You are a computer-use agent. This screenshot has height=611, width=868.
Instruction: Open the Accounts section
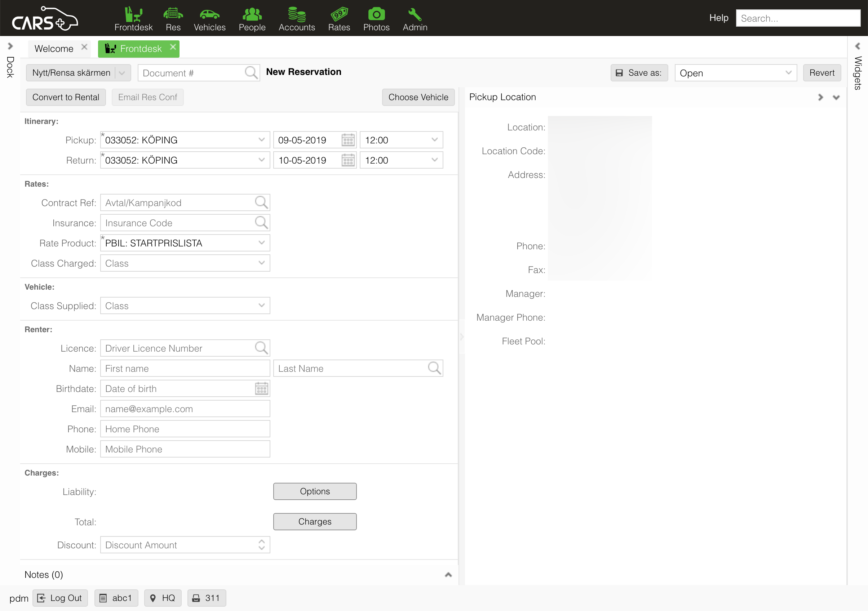click(297, 18)
